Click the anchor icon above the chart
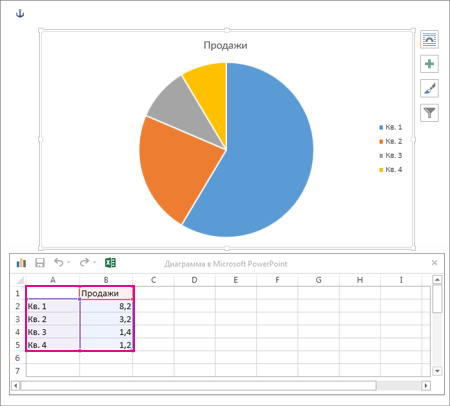 20,14
